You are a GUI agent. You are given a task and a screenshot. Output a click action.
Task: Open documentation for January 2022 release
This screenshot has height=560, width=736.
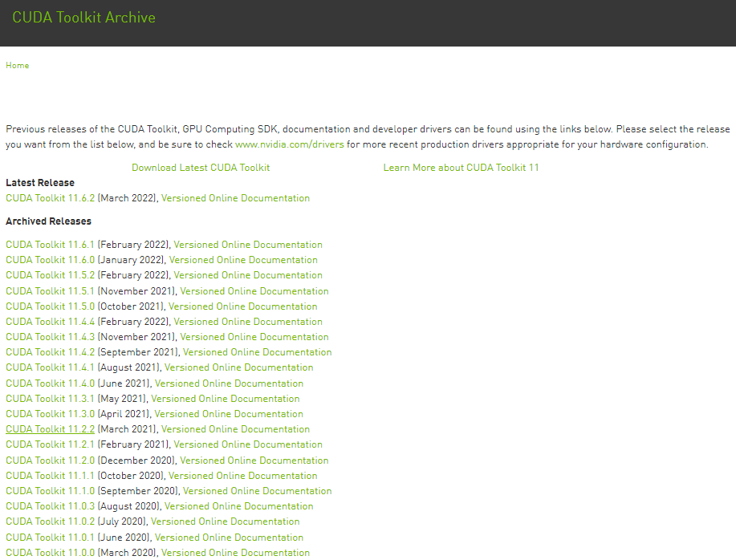pyautogui.click(x=243, y=260)
